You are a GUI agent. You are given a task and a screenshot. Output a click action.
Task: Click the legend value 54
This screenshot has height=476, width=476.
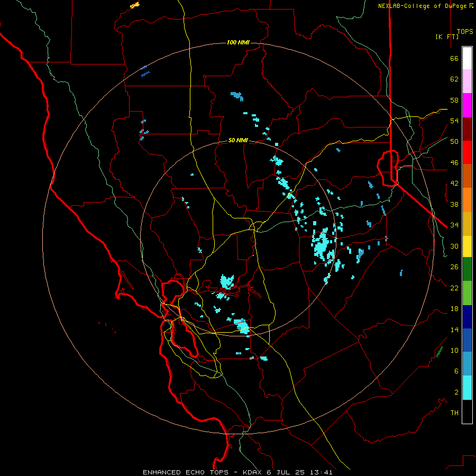[x=454, y=121]
